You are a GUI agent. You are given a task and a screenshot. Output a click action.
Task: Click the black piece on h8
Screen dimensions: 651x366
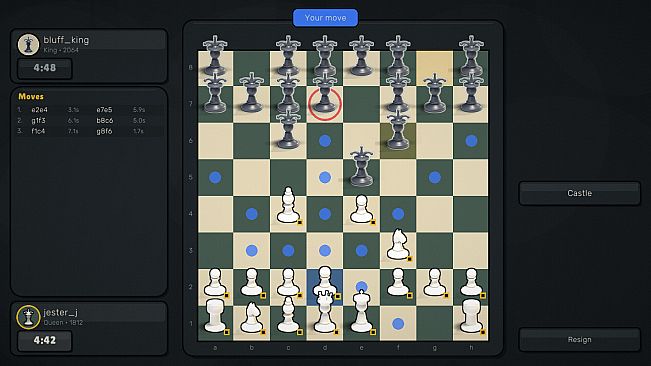click(471, 56)
